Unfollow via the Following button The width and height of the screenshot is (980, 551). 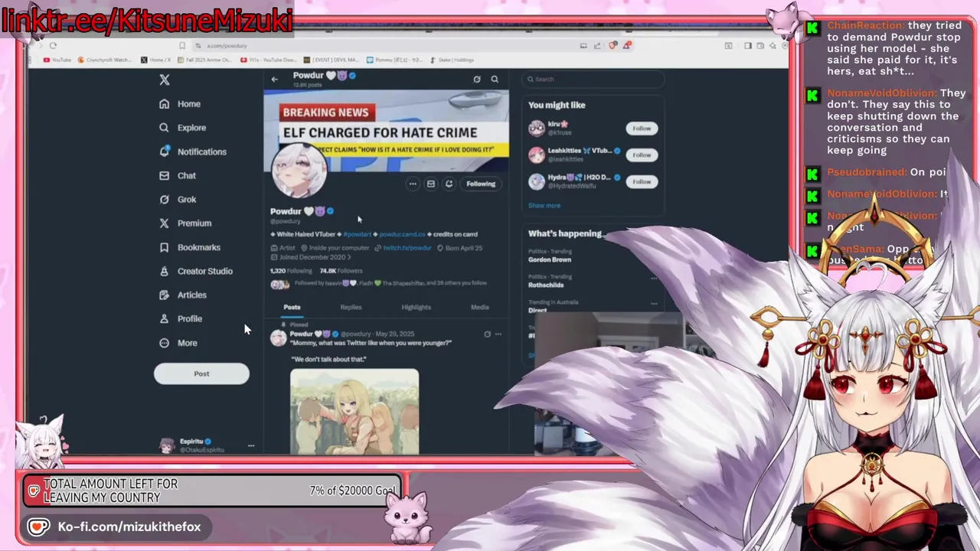click(481, 184)
